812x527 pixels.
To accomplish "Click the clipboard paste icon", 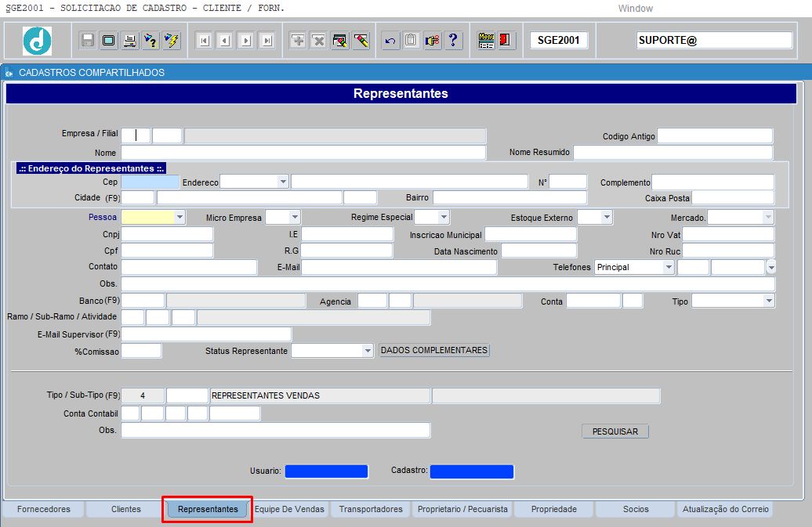I will pos(411,41).
